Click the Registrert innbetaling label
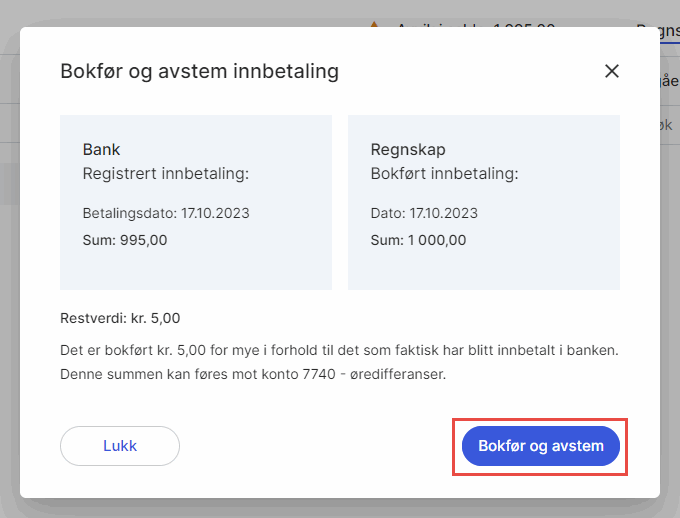Viewport: 680px width, 518px height. 165,174
